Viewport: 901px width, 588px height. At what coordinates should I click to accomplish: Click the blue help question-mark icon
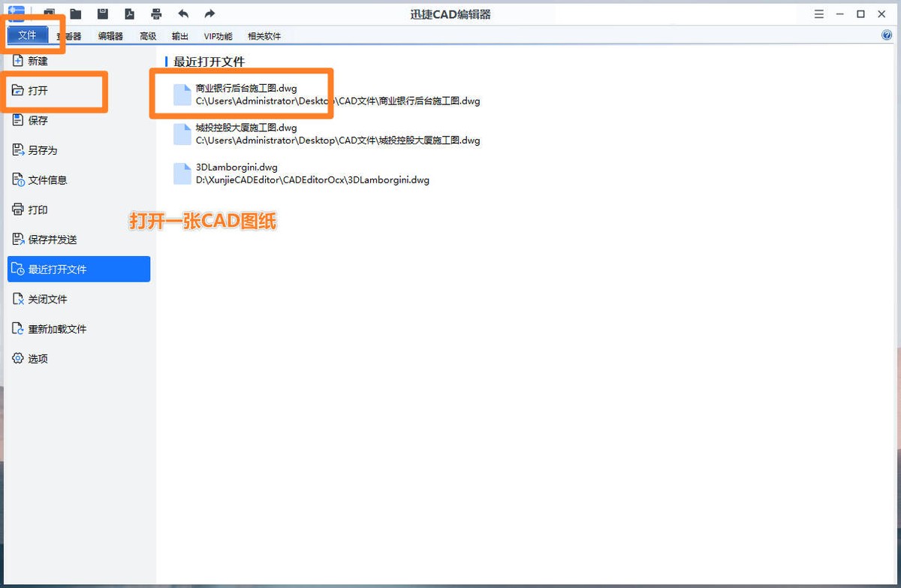[887, 35]
